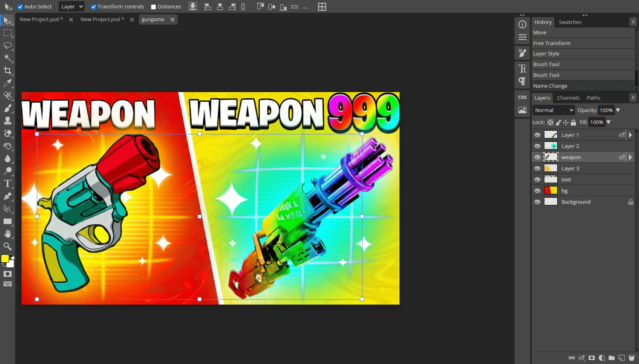Switch to the Channels tab

click(x=568, y=98)
